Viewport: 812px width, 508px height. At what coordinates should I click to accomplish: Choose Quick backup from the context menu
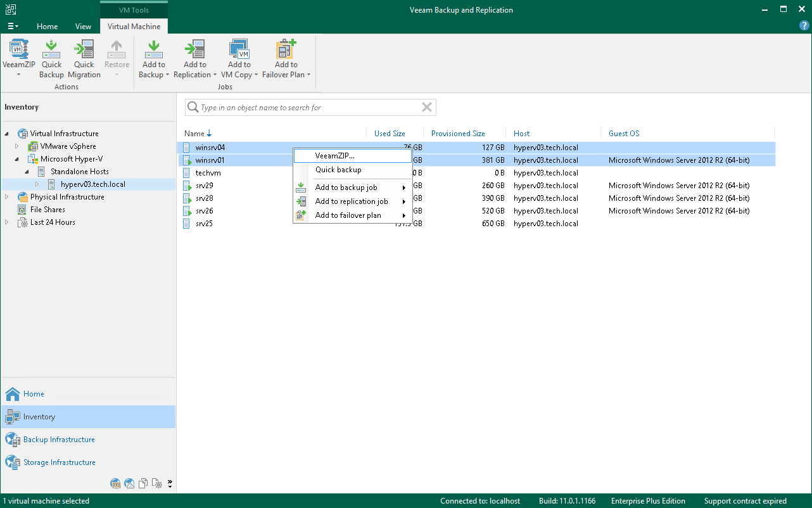point(338,170)
